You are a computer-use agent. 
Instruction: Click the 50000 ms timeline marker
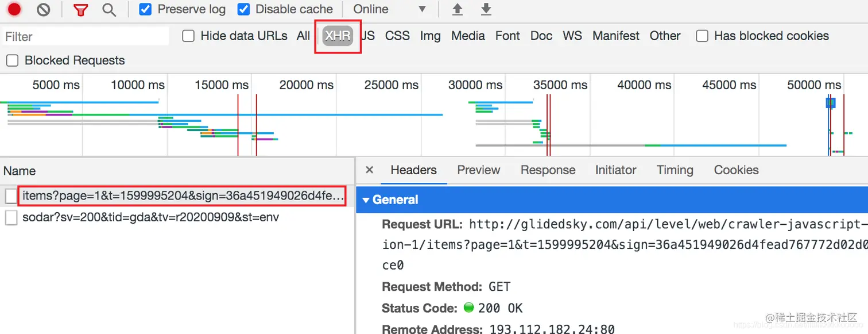coord(814,85)
